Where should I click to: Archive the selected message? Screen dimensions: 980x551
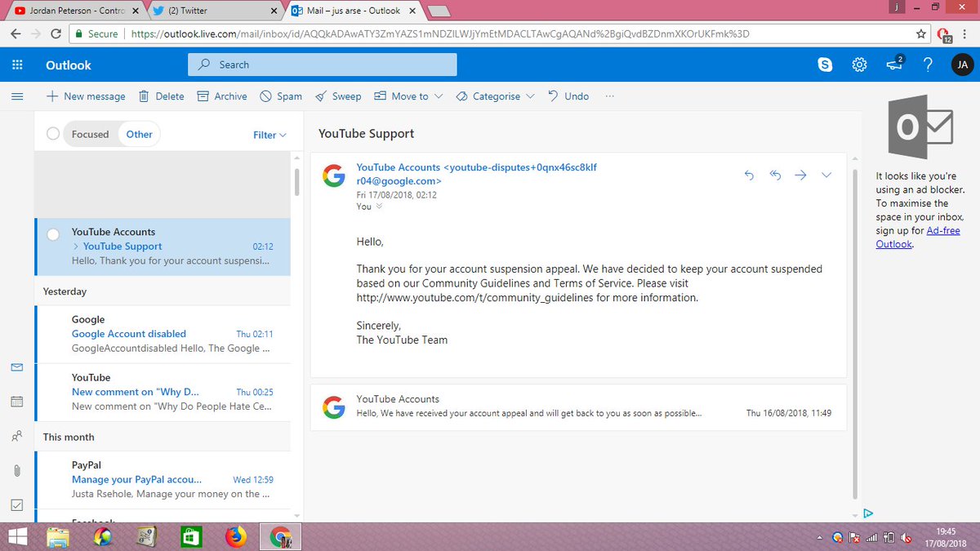(222, 96)
